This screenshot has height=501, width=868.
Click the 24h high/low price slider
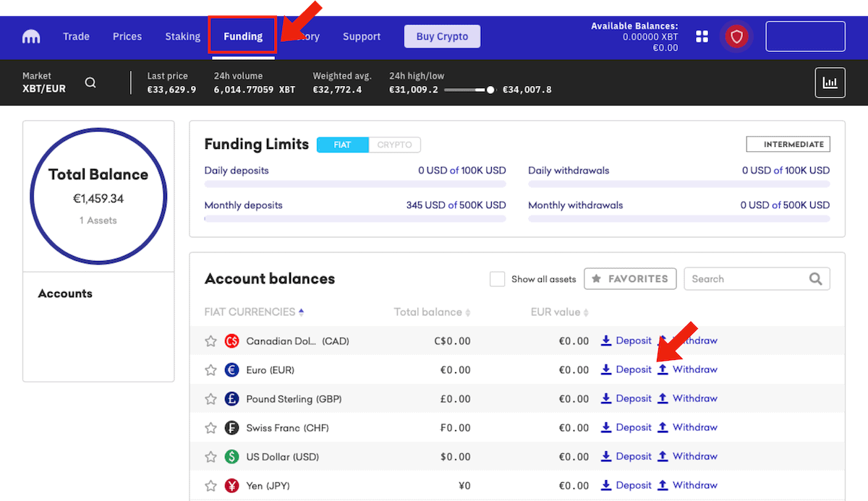[x=469, y=90]
